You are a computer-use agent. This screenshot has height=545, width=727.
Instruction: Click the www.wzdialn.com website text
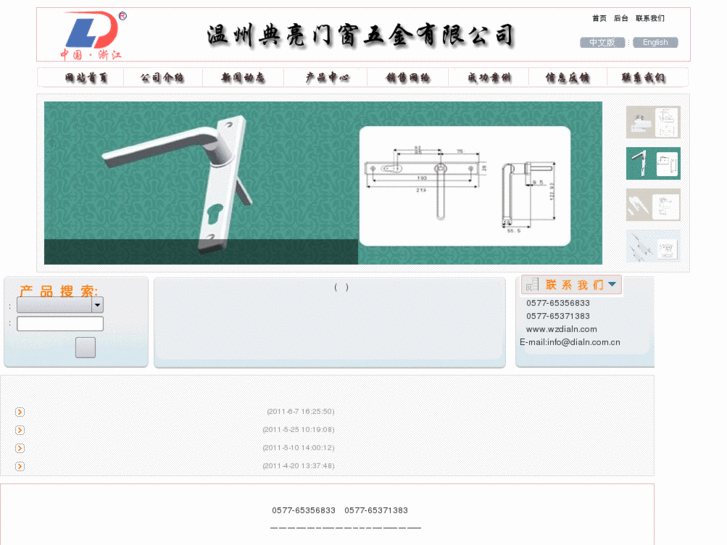coord(561,329)
